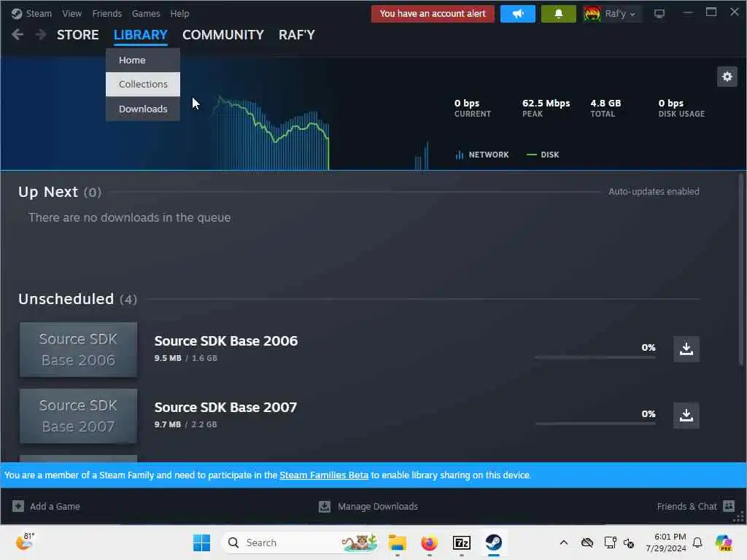Viewport: 747px width, 560px height.
Task: Click the downloads list vertical scrollbar
Action: [741, 270]
